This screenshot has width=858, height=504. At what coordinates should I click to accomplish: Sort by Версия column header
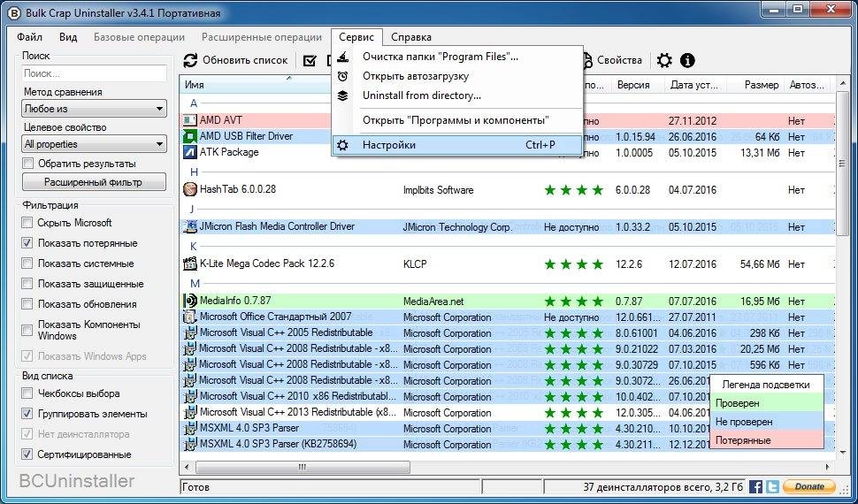click(x=638, y=85)
